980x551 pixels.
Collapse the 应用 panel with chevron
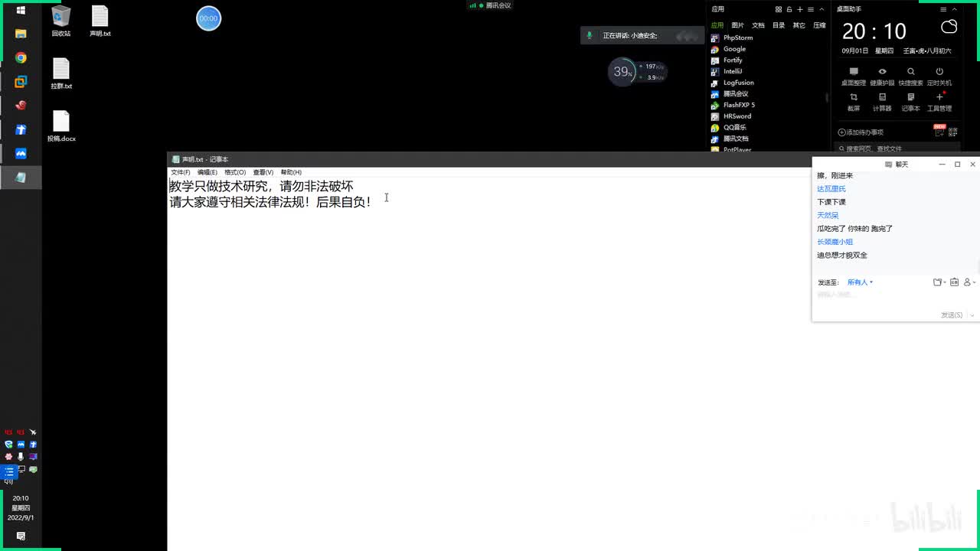(x=822, y=9)
